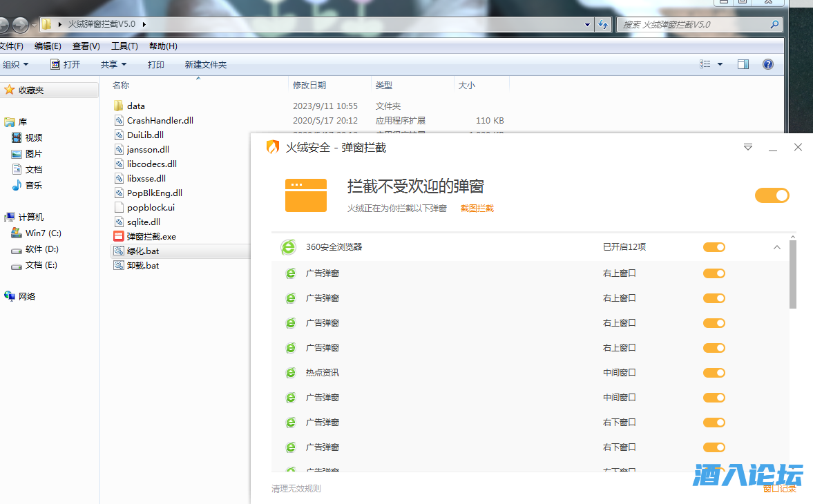Open the 查看(V) menu

[x=86, y=46]
